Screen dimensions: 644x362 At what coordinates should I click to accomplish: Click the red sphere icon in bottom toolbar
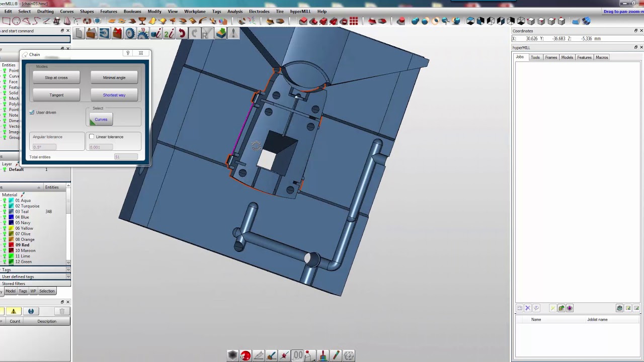[245, 356]
